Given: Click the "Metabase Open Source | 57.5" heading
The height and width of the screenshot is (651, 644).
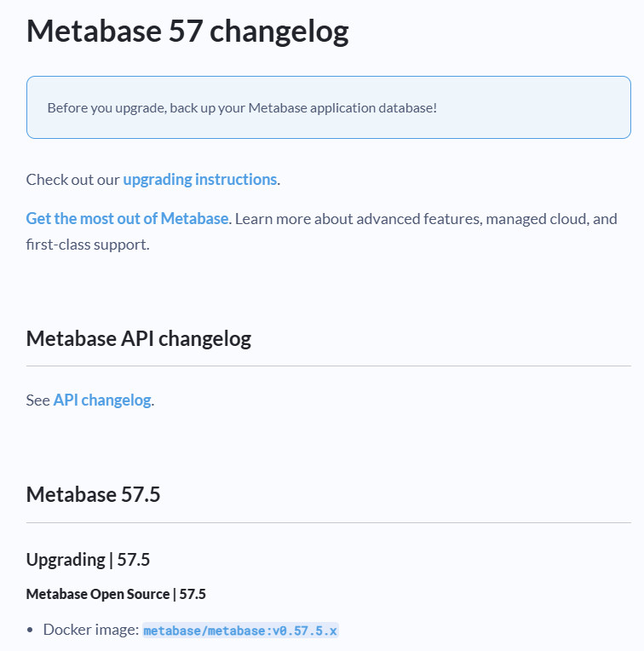Looking at the screenshot, I should pos(116,594).
